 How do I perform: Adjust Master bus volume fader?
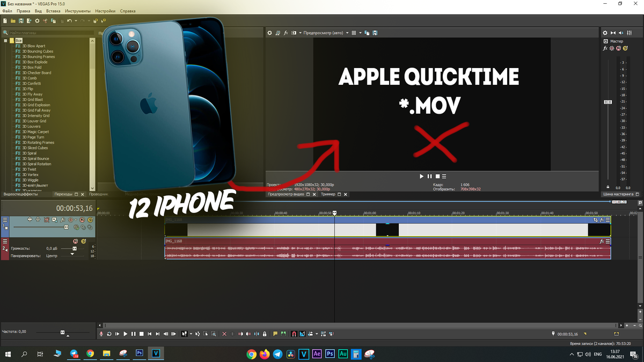tap(608, 101)
